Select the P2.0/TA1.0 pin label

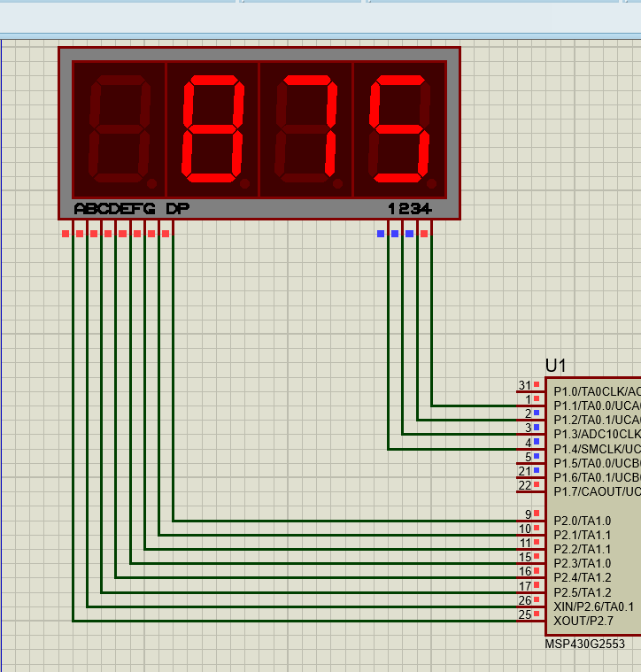point(583,521)
